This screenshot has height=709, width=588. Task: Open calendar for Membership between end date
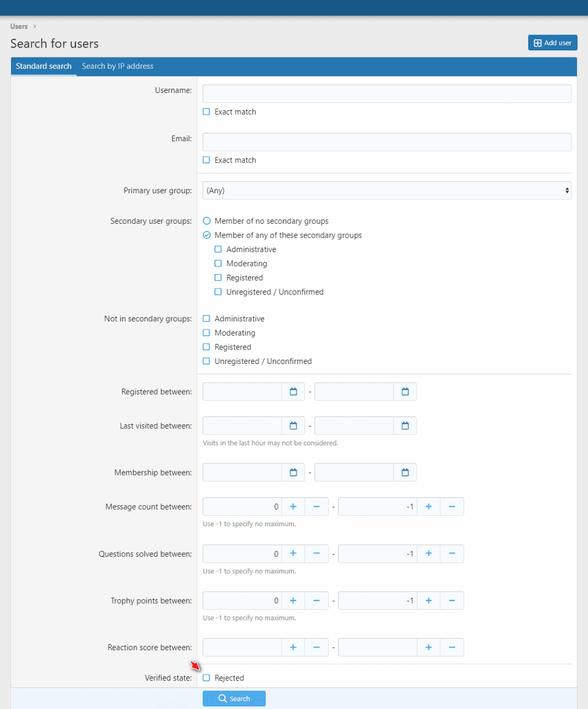coord(405,472)
